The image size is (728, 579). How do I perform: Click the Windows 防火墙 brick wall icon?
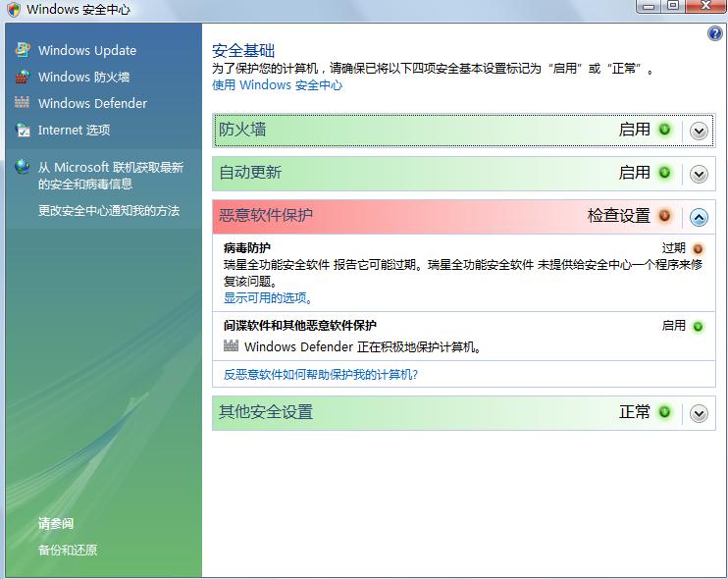[23, 77]
